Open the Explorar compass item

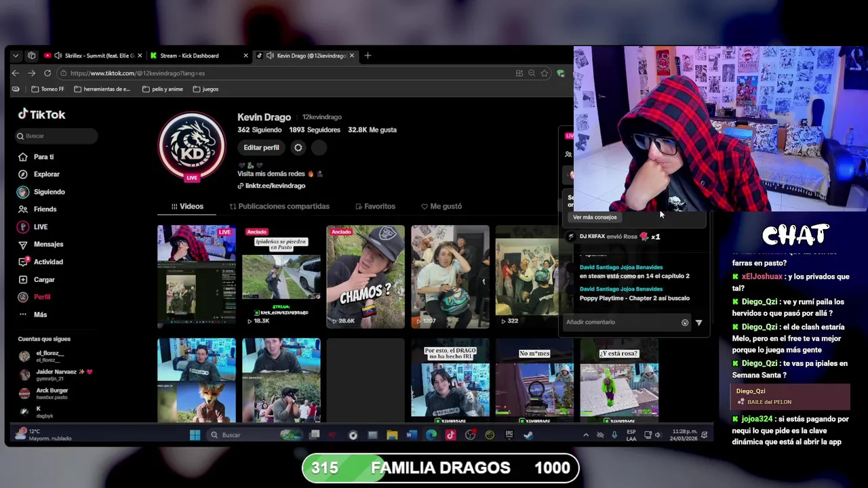tap(39, 174)
